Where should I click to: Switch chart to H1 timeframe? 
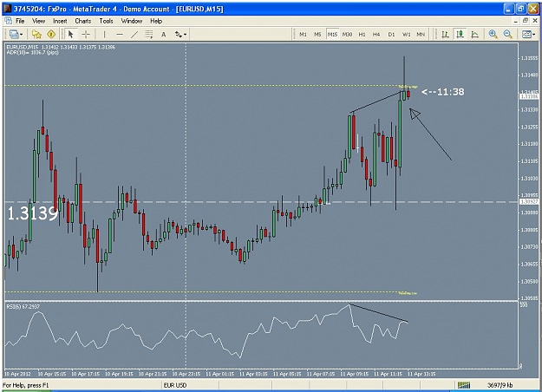[362, 34]
